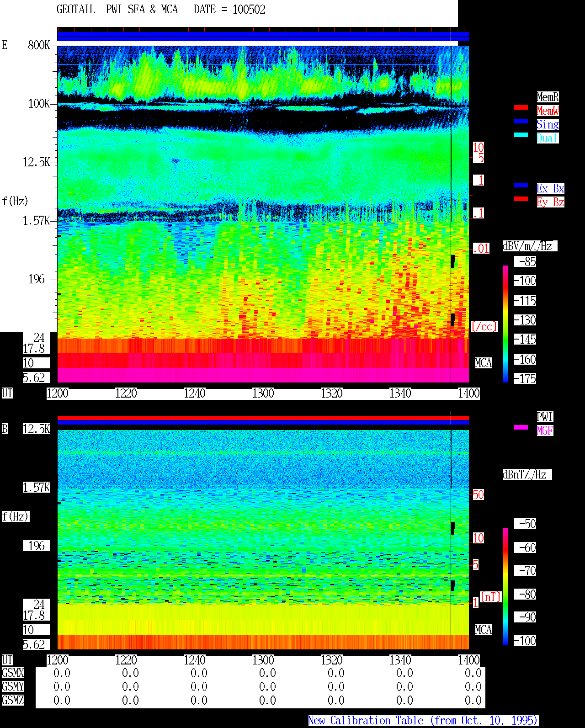The width and height of the screenshot is (585, 728).
Task: Click the MemR legend label
Action: coord(548,97)
